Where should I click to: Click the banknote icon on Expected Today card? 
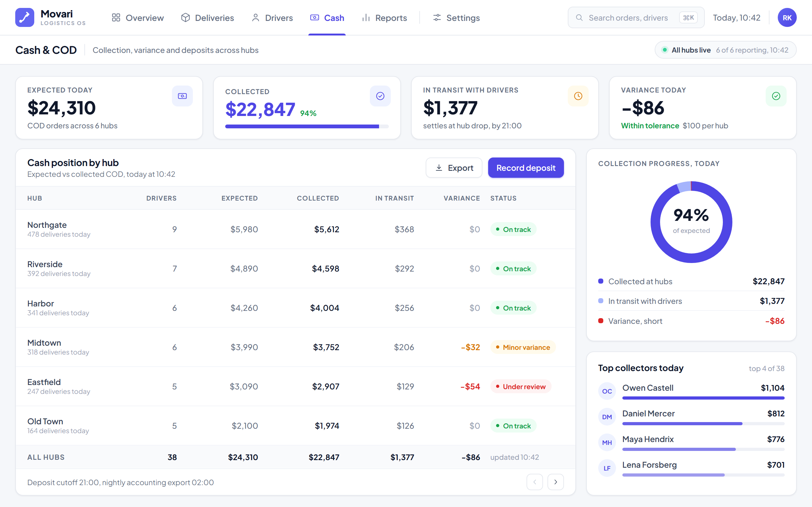click(x=182, y=96)
